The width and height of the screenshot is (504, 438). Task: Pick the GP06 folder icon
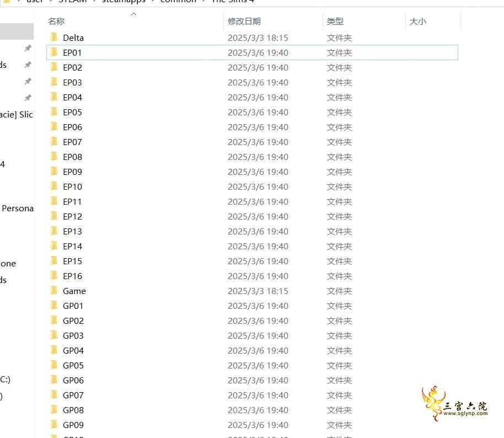[x=54, y=380]
